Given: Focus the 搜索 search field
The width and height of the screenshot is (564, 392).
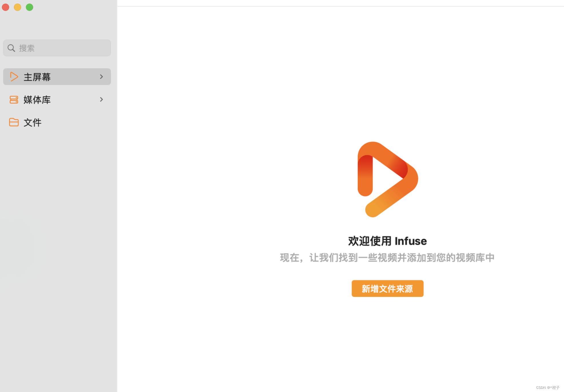Looking at the screenshot, I should tap(57, 48).
